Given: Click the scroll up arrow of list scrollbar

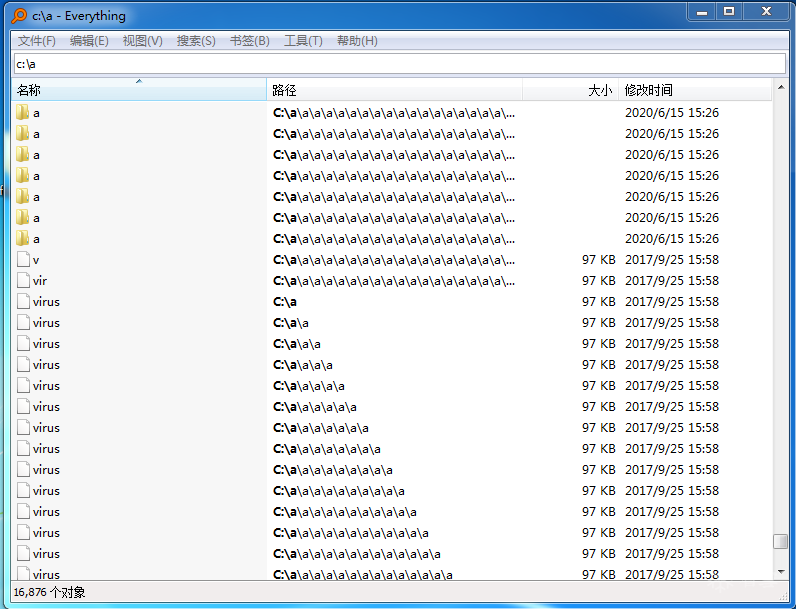Looking at the screenshot, I should [x=781, y=88].
